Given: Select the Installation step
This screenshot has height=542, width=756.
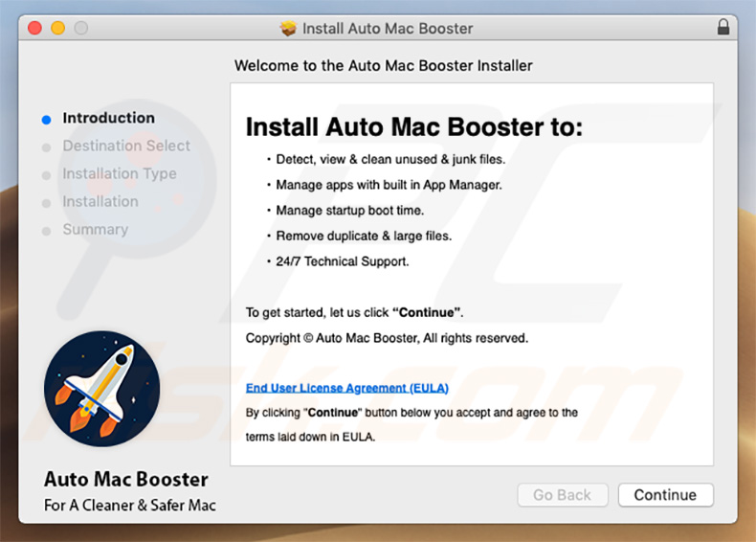Looking at the screenshot, I should coord(100,201).
